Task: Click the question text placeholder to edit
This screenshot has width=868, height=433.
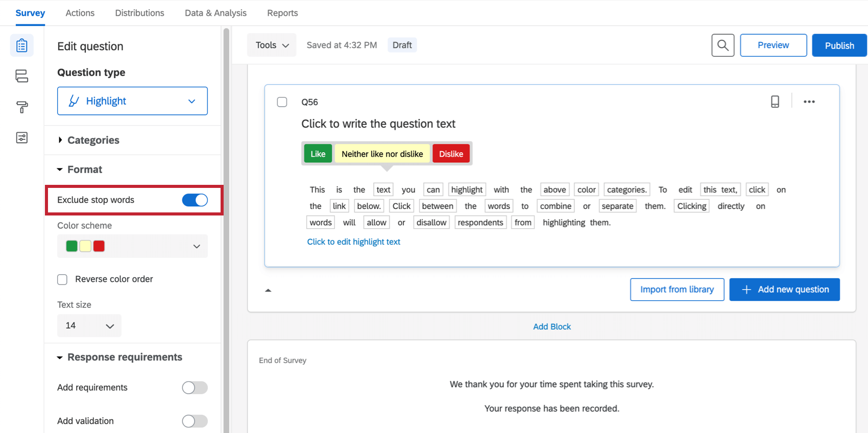Action: click(378, 124)
